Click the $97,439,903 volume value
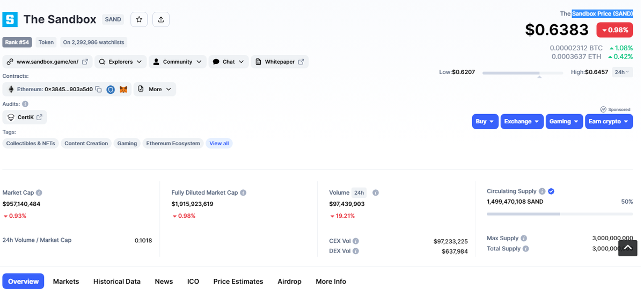The image size is (644, 289). 347,204
